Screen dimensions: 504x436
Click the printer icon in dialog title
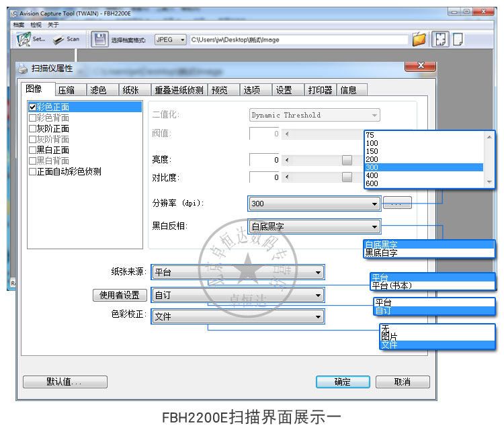click(22, 69)
